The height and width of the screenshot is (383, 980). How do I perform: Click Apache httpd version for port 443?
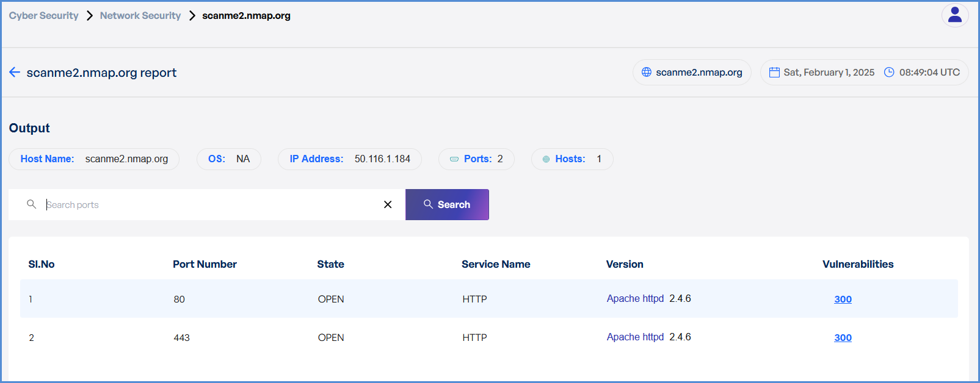point(635,337)
